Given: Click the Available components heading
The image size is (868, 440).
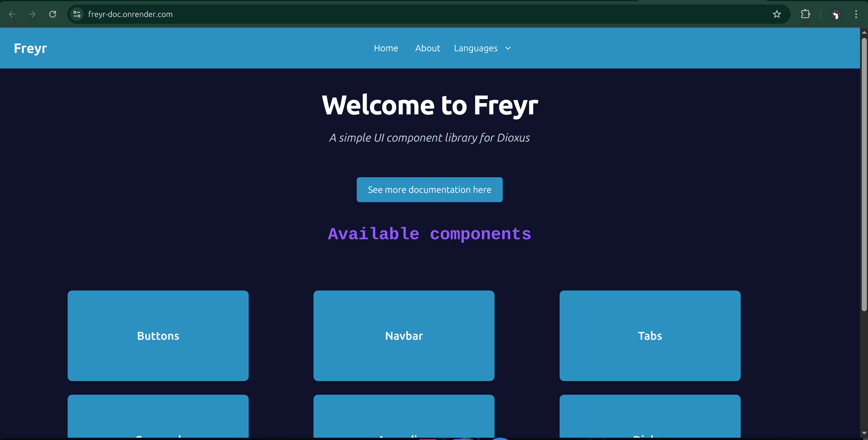Looking at the screenshot, I should 430,234.
